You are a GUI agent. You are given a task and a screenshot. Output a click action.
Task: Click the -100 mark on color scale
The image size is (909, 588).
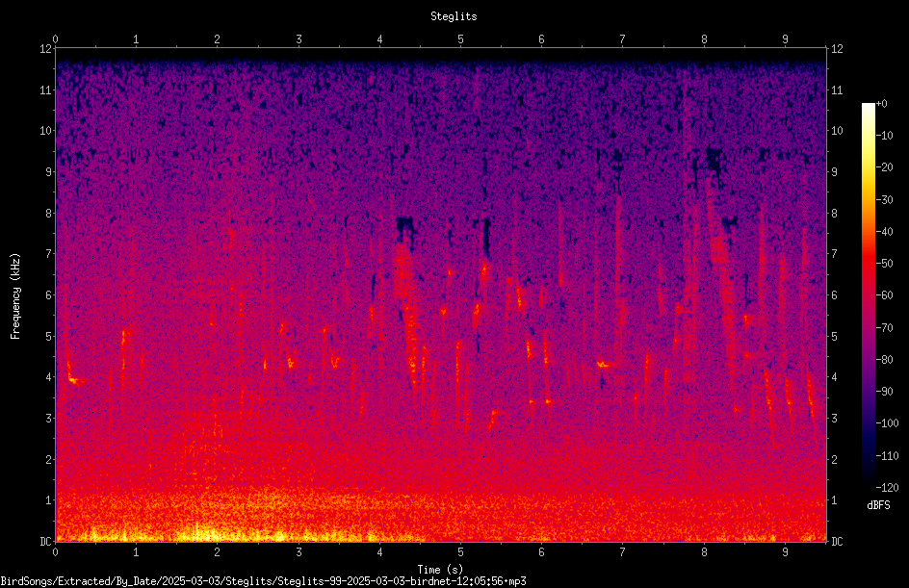[887, 423]
